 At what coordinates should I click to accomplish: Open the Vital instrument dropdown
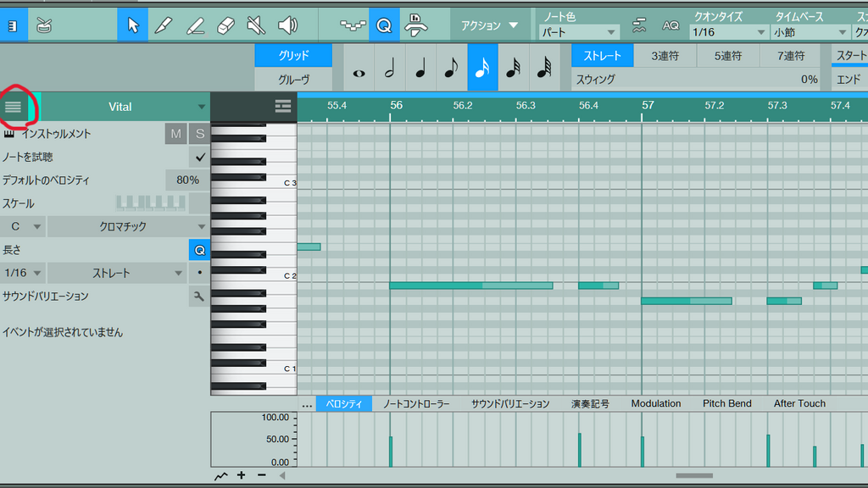[125, 107]
